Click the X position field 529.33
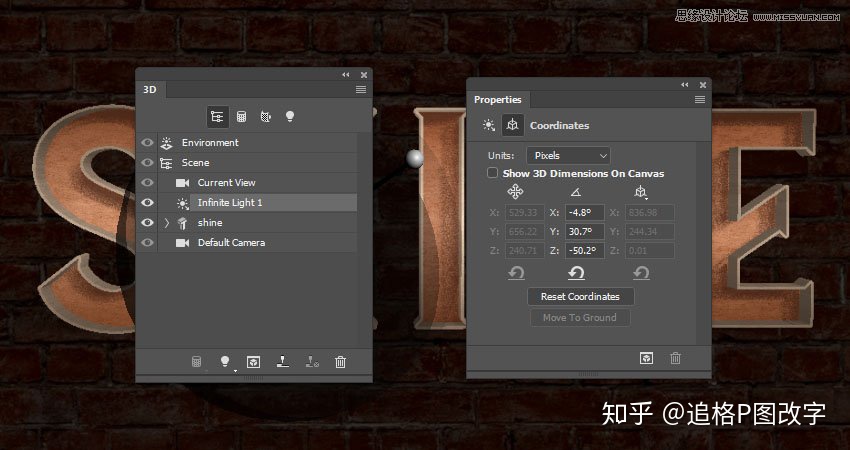 pyautogui.click(x=525, y=213)
